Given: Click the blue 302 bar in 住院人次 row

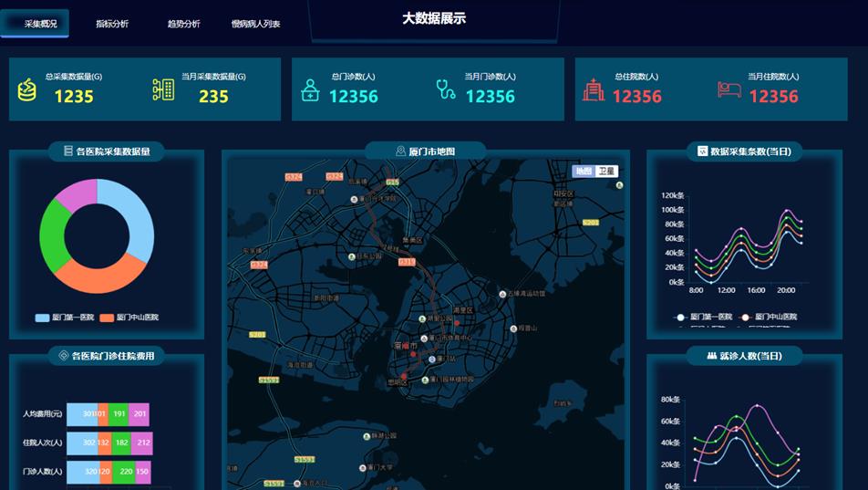Looking at the screenshot, I should [82, 443].
